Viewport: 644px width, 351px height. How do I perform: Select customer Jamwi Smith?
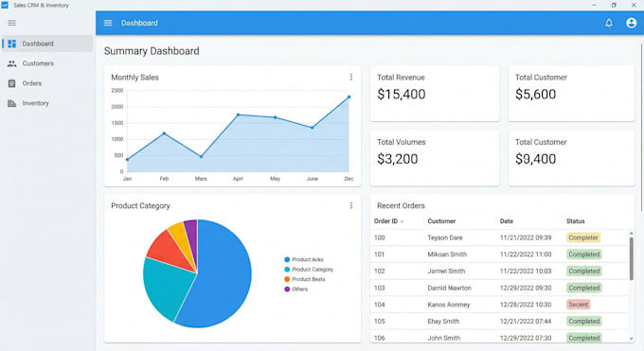pyautogui.click(x=446, y=272)
